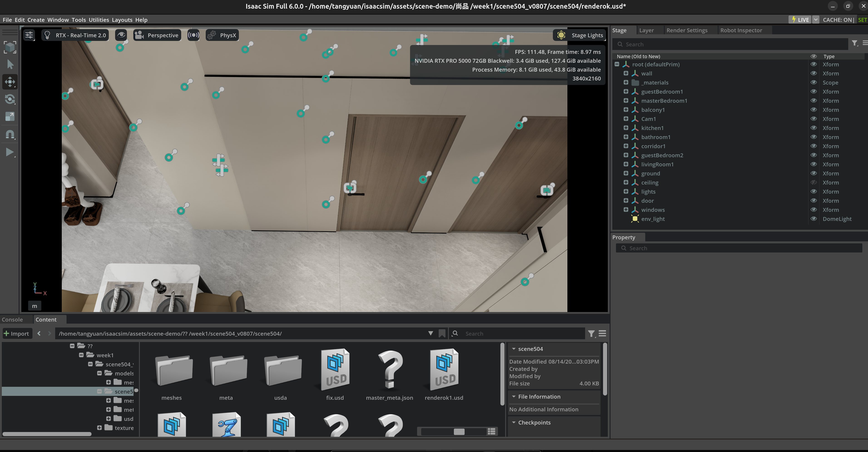868x452 pixels.
Task: Click the LIVE session button
Action: pos(800,20)
